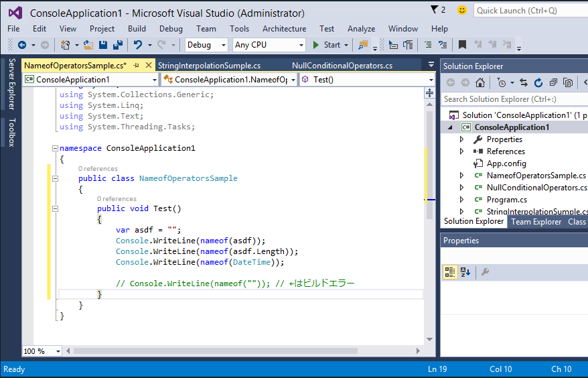Switch to the StringInterpolationSumple.cs tab
Viewport: 588px width, 378px height.
pos(209,65)
